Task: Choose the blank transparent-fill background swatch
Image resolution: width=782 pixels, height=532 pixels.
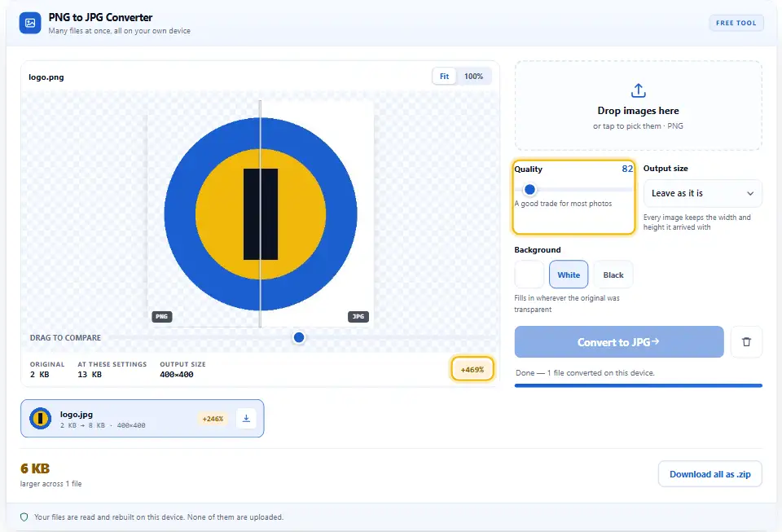Action: (529, 275)
